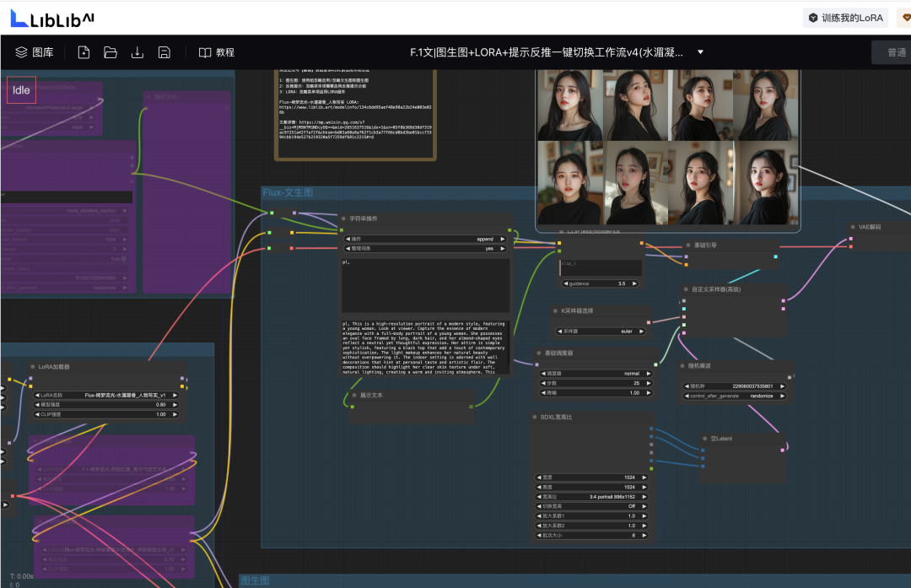
Task: Click the download workflow icon
Action: (137, 51)
